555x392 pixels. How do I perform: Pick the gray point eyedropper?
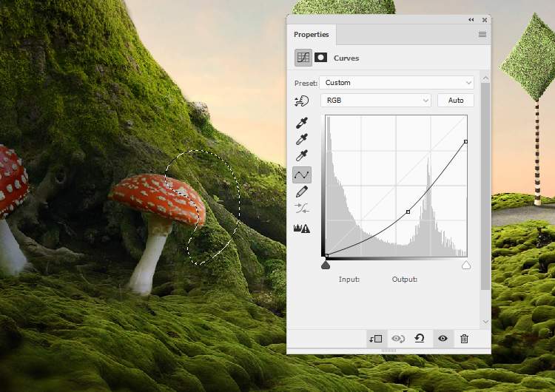[301, 139]
